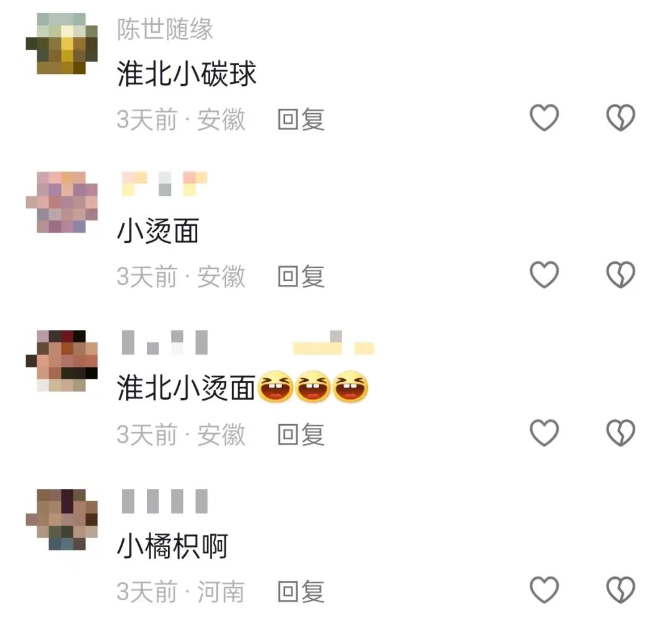Open avatar of the 小烫面 commenter
Image resolution: width=672 pixels, height=625 pixels.
pyautogui.click(x=62, y=202)
